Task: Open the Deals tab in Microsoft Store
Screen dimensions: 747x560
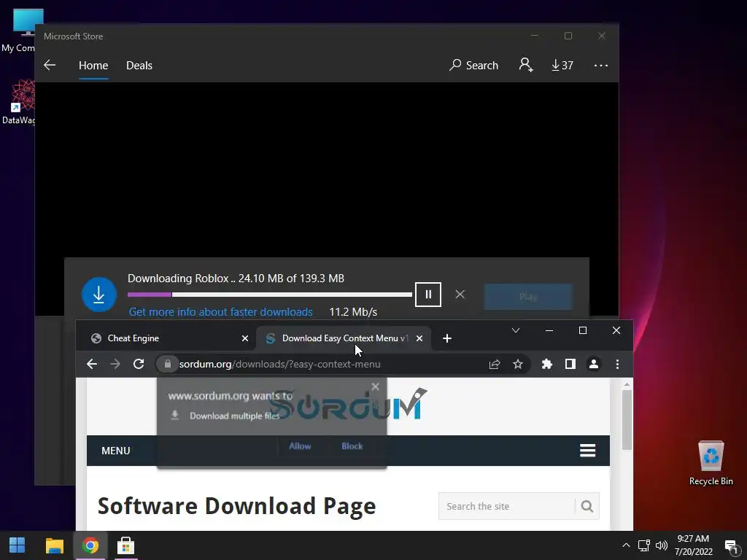Action: 139,65
